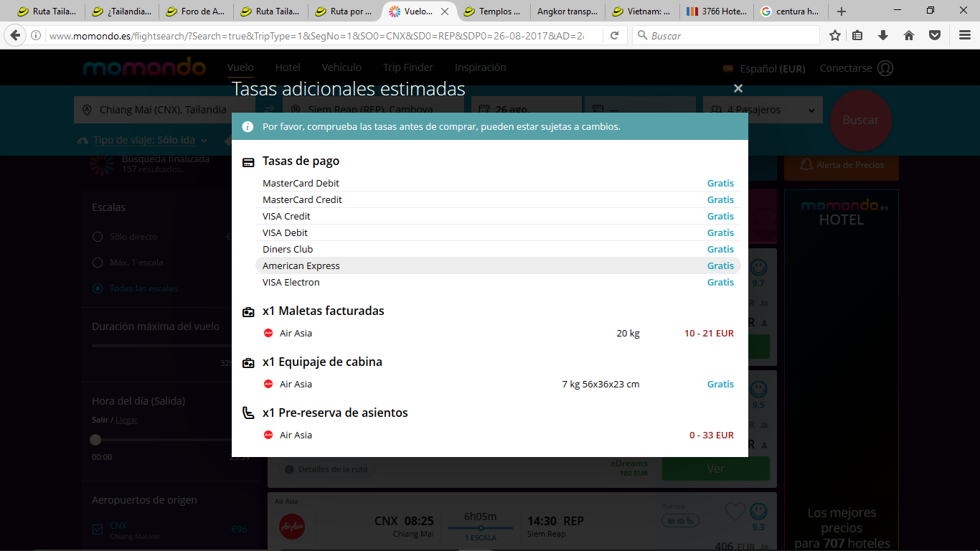
Task: Open the bookmarks list icon
Action: [858, 35]
